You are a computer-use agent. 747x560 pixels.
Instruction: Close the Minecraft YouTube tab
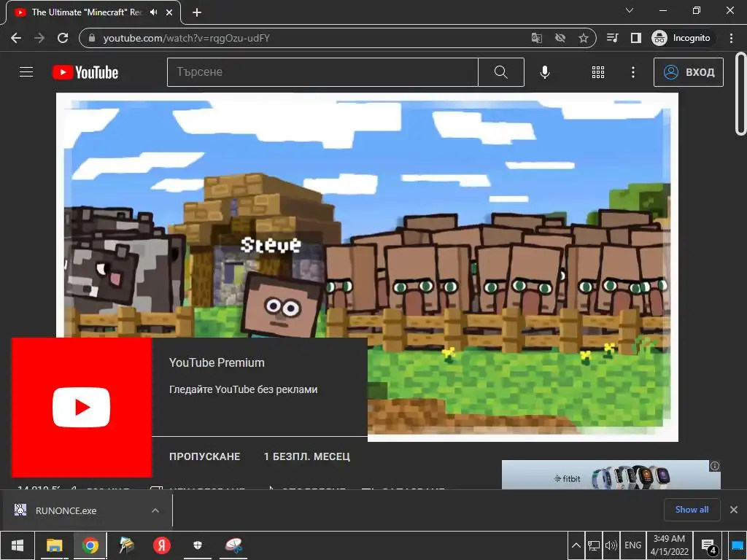tap(169, 12)
